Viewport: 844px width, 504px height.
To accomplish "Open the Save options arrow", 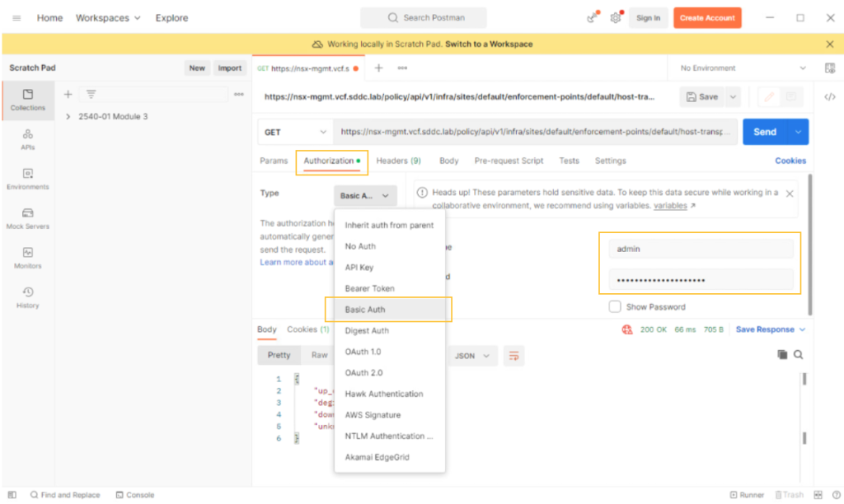I will (733, 97).
